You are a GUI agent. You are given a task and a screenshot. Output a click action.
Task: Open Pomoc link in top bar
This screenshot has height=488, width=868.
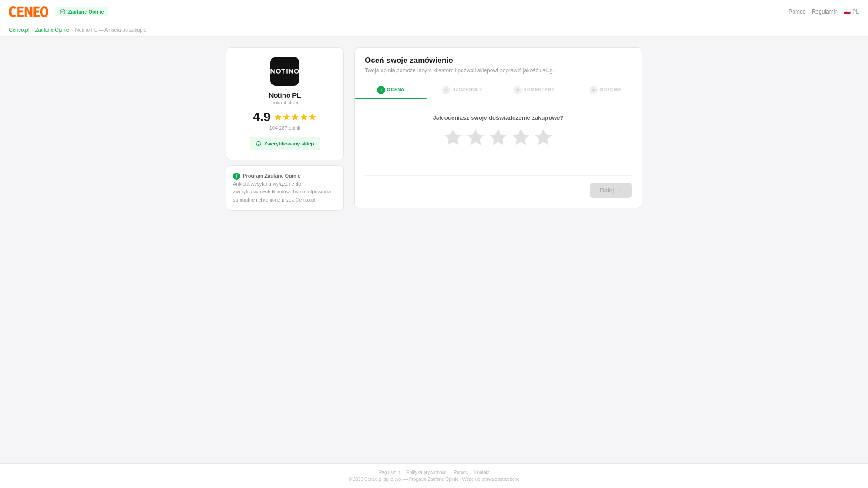click(x=797, y=12)
